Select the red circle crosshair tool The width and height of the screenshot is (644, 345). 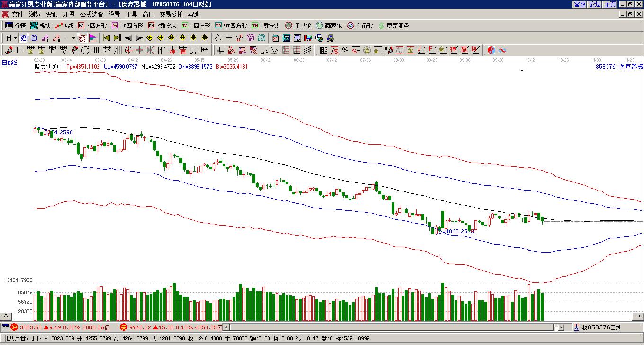point(129,50)
